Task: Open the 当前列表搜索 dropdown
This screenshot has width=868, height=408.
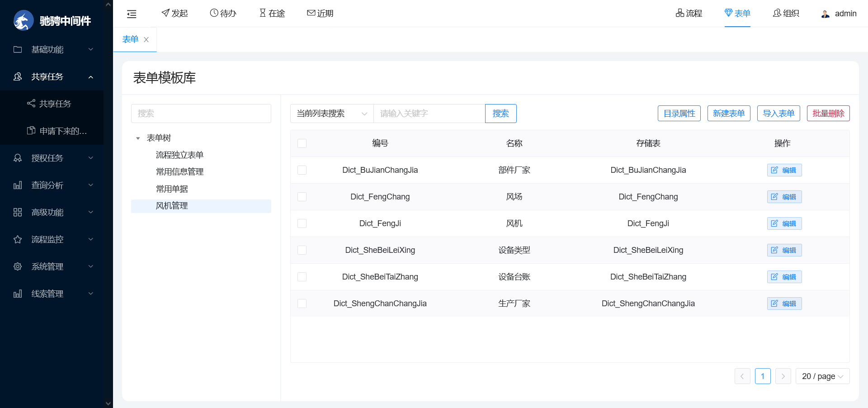Action: [332, 114]
